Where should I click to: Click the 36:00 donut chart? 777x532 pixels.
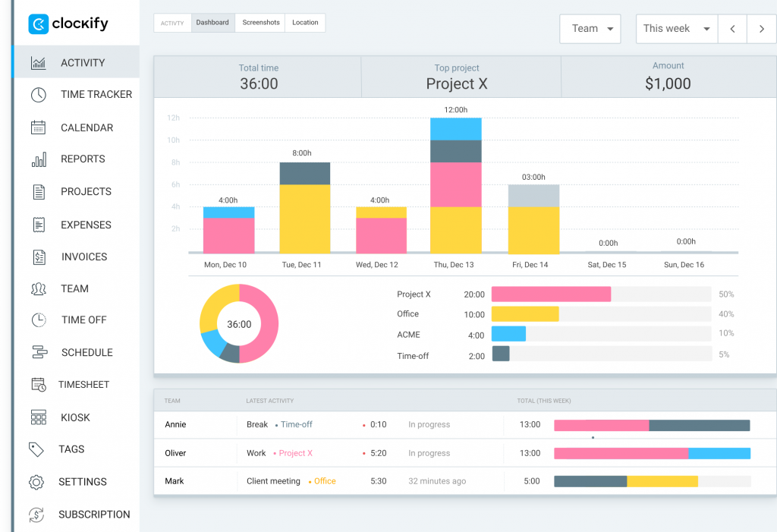pos(239,323)
